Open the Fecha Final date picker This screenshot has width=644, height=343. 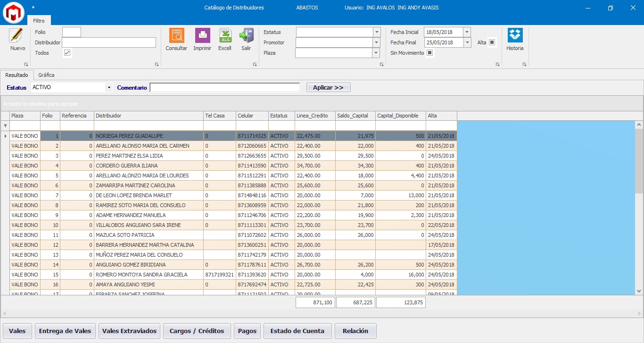click(467, 42)
